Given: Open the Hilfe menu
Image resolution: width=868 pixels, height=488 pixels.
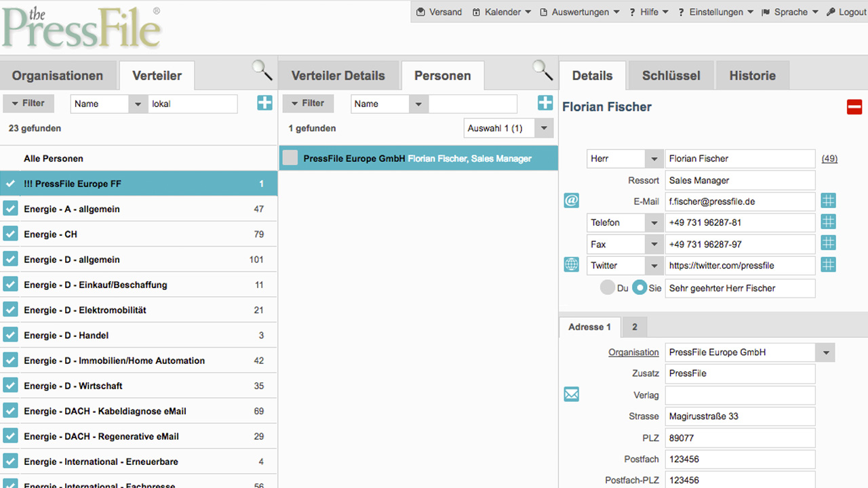Looking at the screenshot, I should click(649, 12).
